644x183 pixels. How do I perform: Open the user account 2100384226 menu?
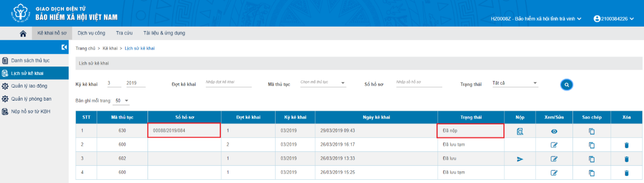pyautogui.click(x=614, y=19)
